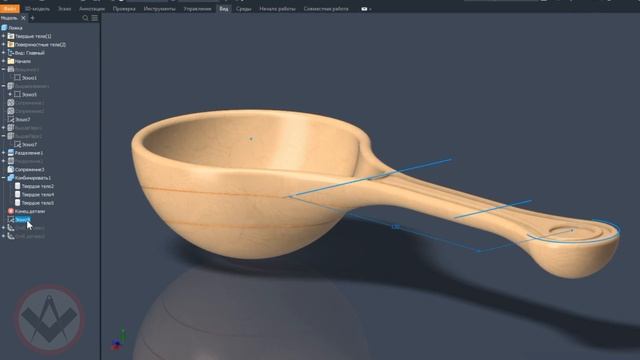Switch to the Совместная работа tab
Viewport: 640px width, 360px height.
tap(326, 9)
